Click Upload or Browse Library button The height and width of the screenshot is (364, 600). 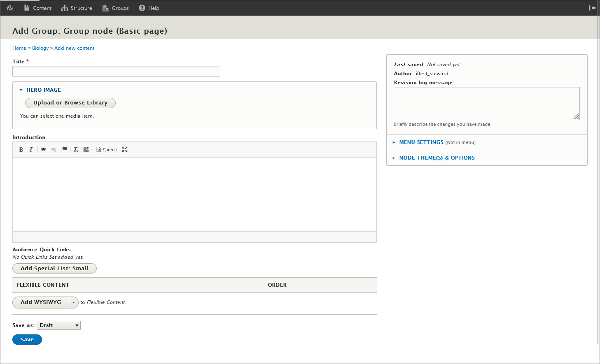pyautogui.click(x=70, y=103)
